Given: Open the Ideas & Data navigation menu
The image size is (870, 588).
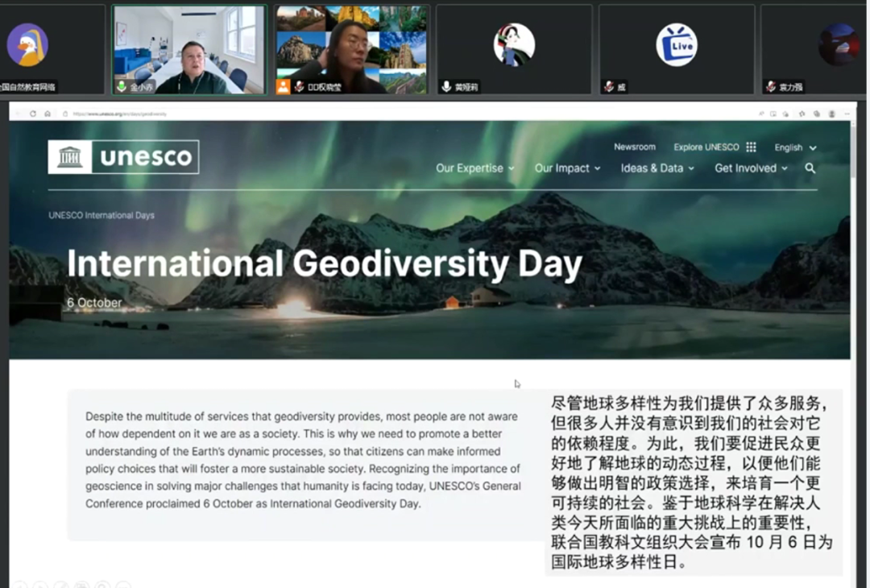Looking at the screenshot, I should 657,168.
